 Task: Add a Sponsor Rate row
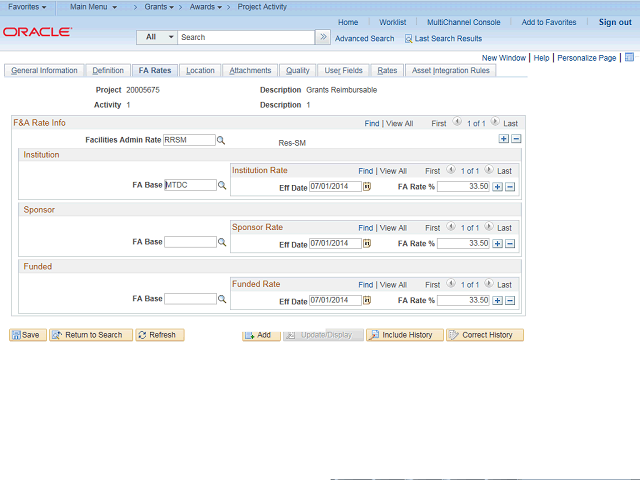pyautogui.click(x=497, y=244)
